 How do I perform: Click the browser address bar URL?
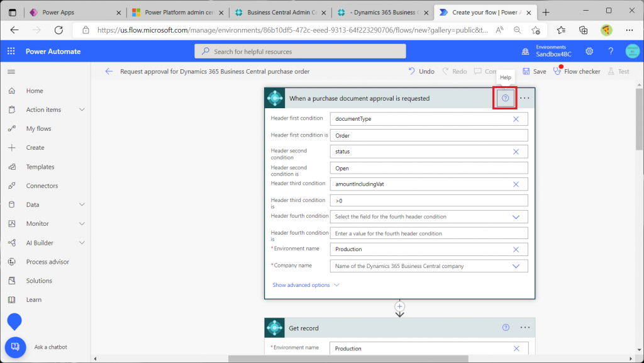pos(292,30)
